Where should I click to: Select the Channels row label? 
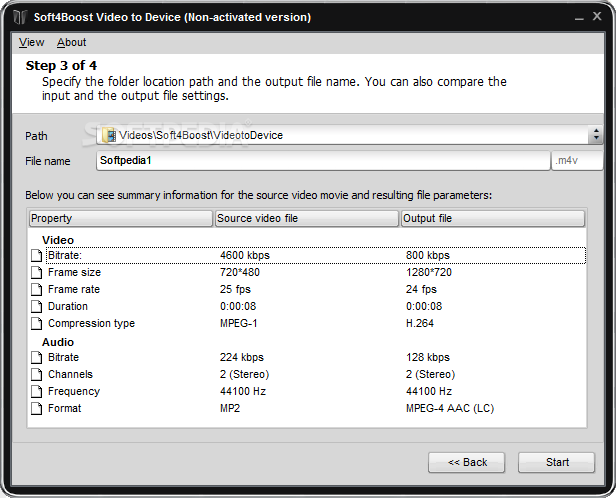70,374
